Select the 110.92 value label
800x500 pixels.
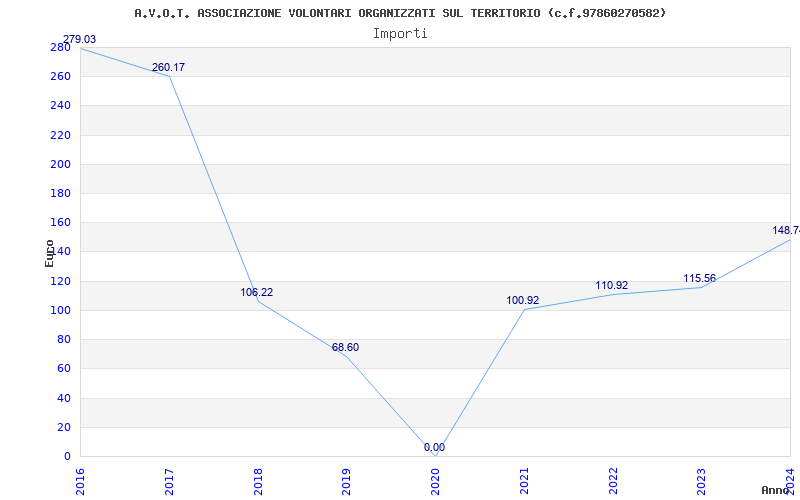[x=611, y=286]
